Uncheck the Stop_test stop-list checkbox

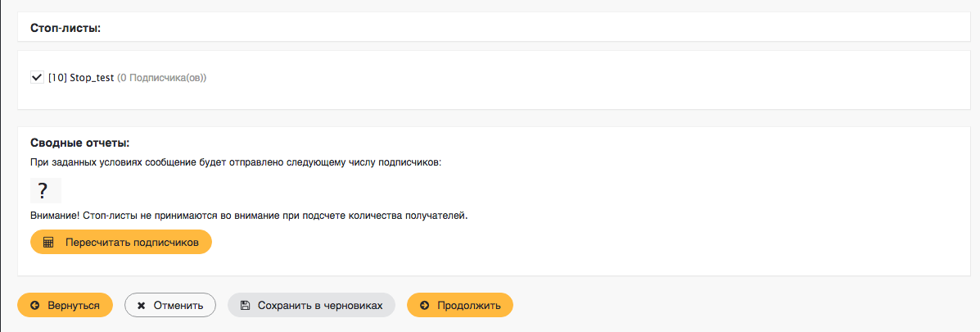37,78
